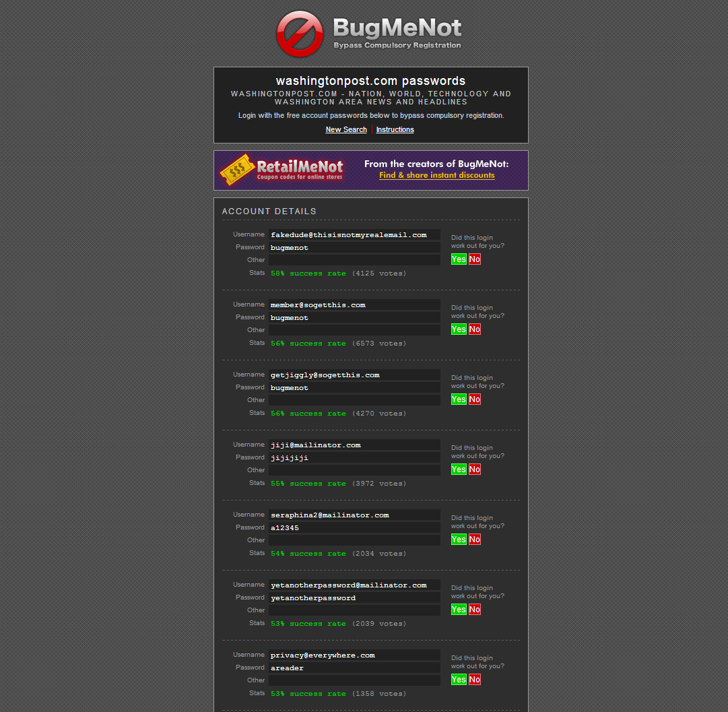Vote No for member@sogetthis.com login
The width and height of the screenshot is (728, 712).
point(475,329)
